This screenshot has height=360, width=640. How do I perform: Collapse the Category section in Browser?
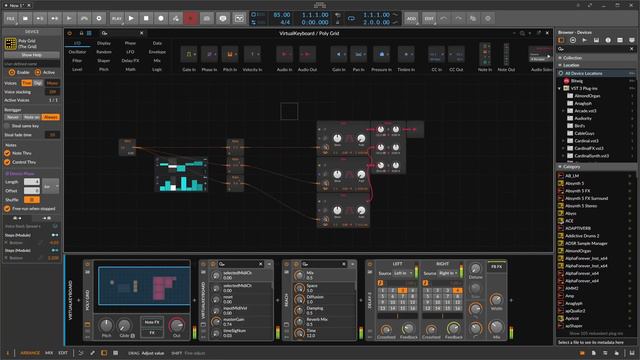560,167
